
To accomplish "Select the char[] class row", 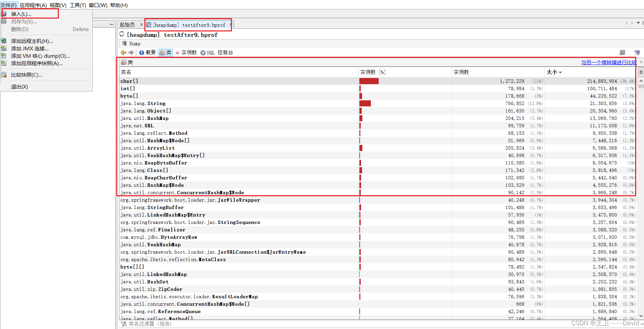I will (x=378, y=81).
